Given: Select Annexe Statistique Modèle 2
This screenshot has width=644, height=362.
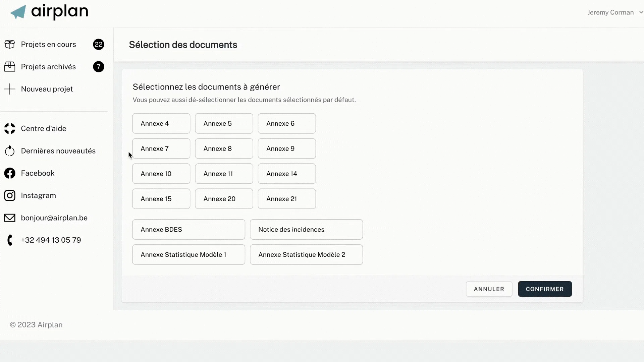Looking at the screenshot, I should pos(306,255).
